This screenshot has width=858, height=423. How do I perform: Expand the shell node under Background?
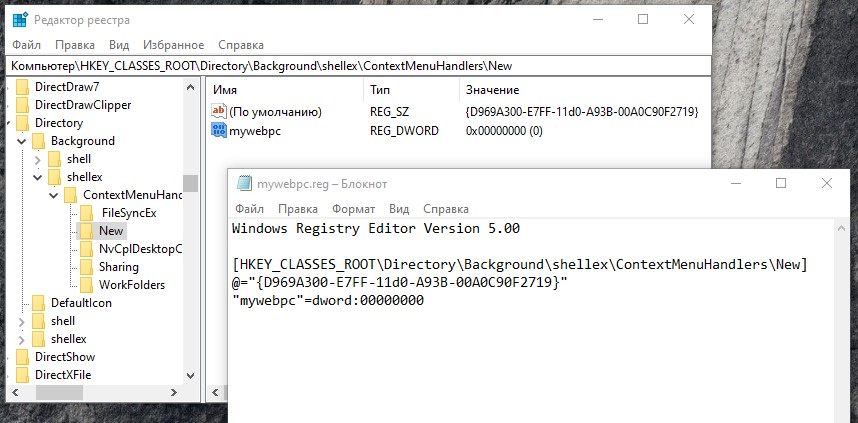37,160
